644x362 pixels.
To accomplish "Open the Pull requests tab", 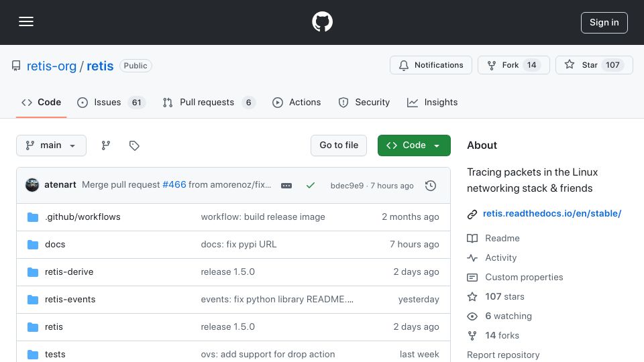I will pyautogui.click(x=209, y=102).
